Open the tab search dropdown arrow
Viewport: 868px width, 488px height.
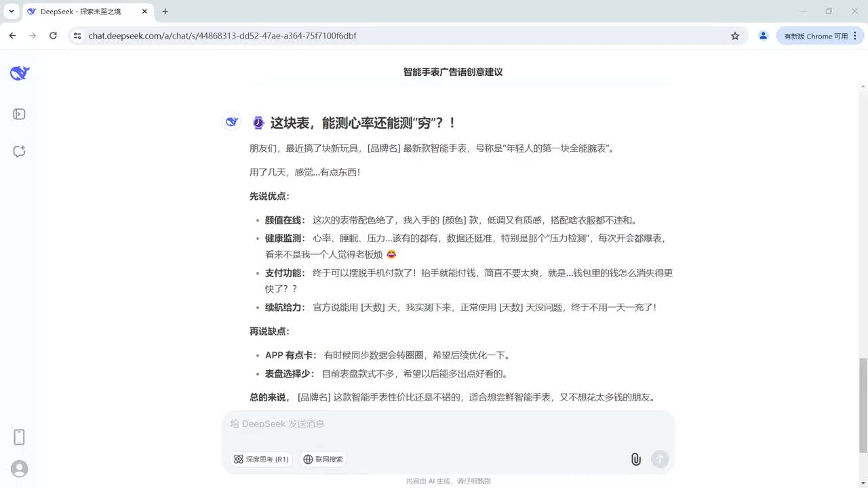(12, 12)
